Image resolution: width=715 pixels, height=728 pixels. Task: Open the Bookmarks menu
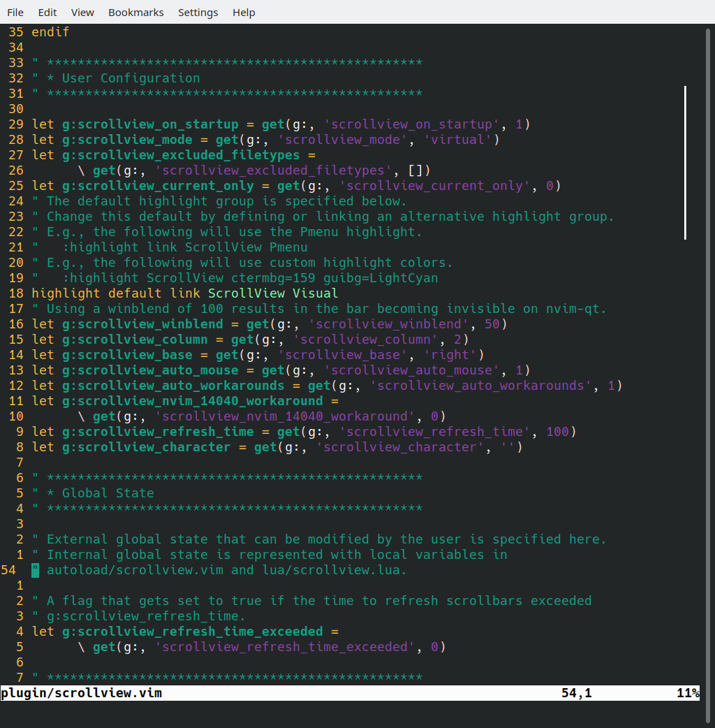[x=135, y=12]
